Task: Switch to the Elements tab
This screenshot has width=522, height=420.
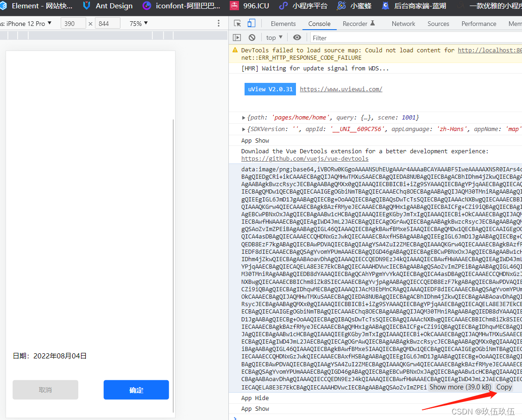Action: click(x=283, y=24)
